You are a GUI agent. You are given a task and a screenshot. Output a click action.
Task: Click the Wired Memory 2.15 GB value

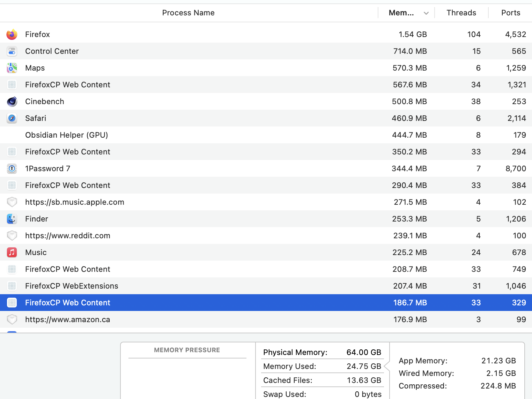pyautogui.click(x=501, y=373)
